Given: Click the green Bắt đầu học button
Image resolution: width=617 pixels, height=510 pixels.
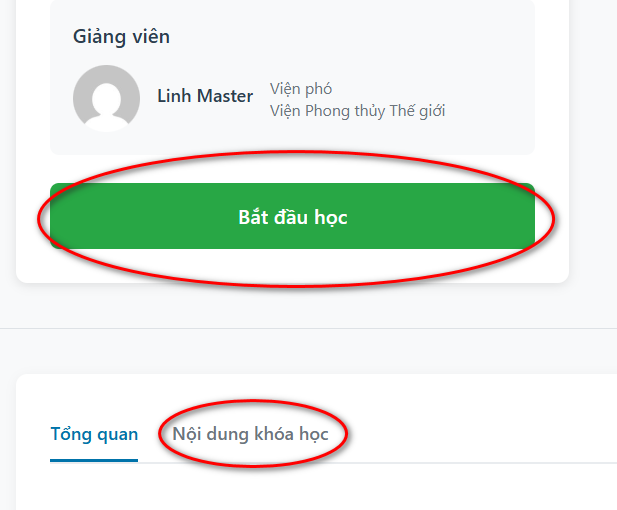Looking at the screenshot, I should pyautogui.click(x=292, y=216).
